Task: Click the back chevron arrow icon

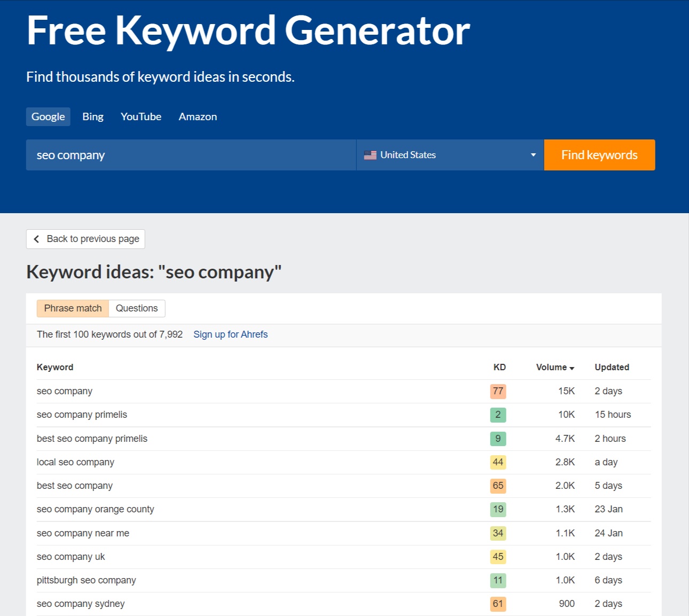Action: tap(36, 239)
